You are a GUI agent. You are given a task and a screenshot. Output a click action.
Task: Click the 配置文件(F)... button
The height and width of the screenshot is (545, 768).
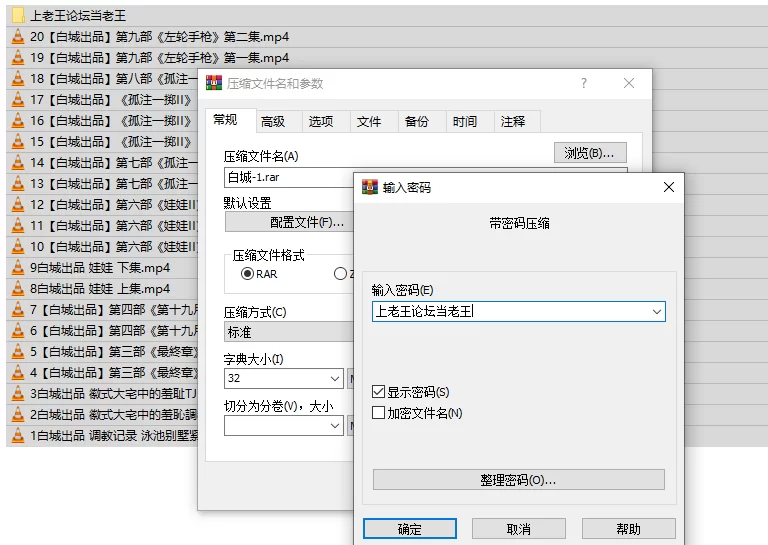pyautogui.click(x=289, y=222)
